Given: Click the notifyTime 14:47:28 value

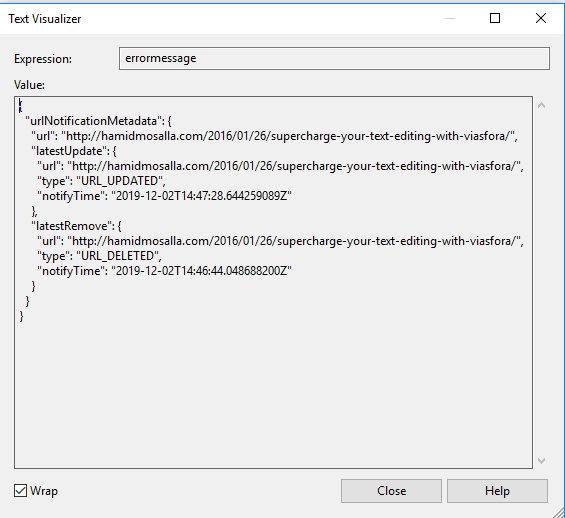Looking at the screenshot, I should pos(201,196).
